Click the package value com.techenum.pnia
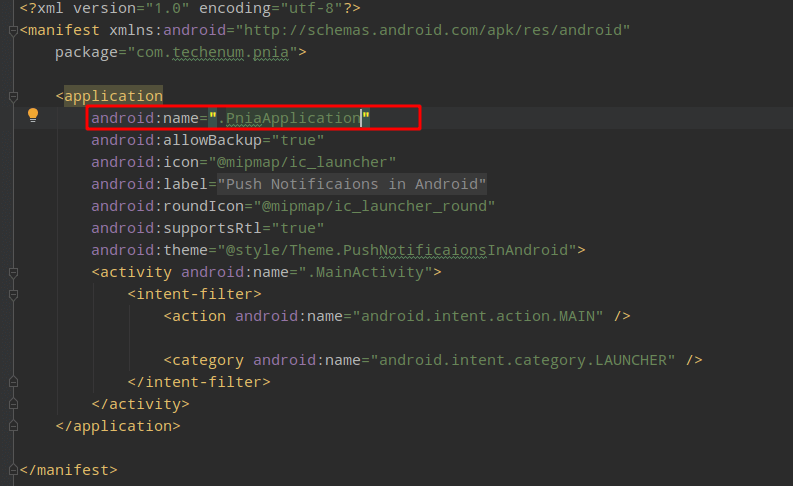The width and height of the screenshot is (793, 486). 212,52
